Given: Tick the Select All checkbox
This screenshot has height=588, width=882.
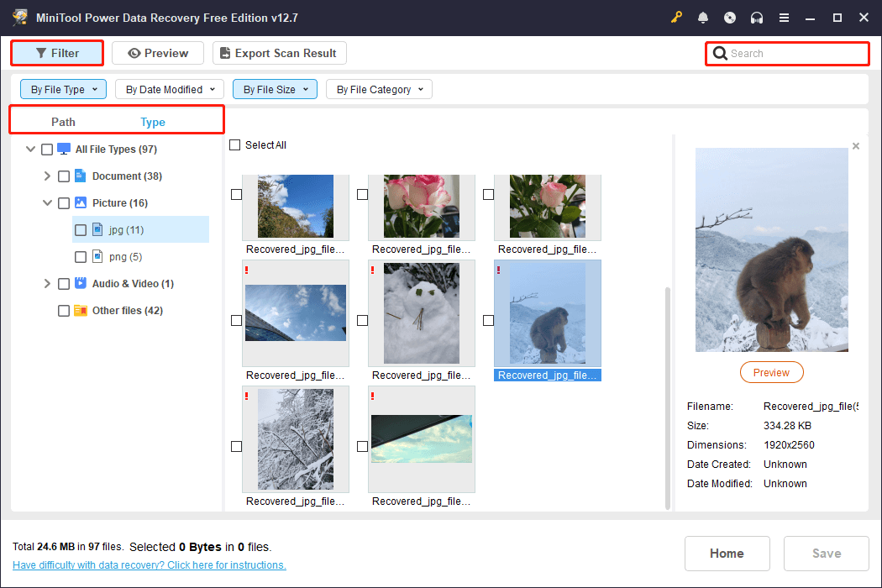Looking at the screenshot, I should coord(235,145).
